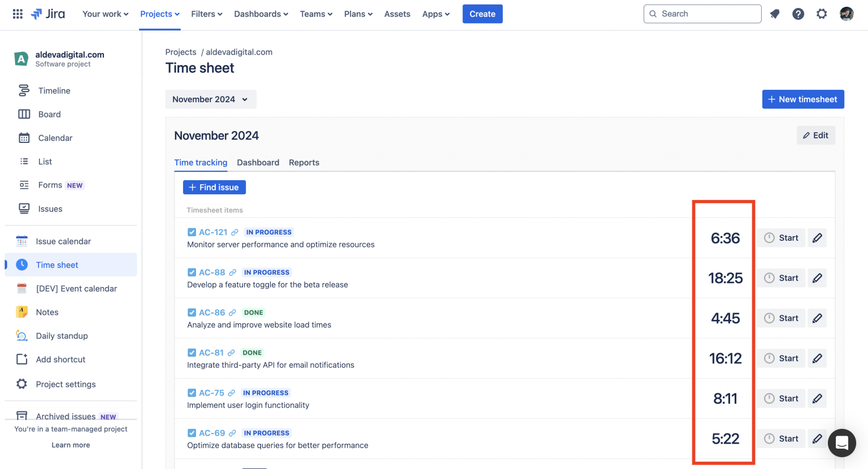Screen dimensions: 868x469
Task: Click the Edit button for November 2024
Action: 816,136
